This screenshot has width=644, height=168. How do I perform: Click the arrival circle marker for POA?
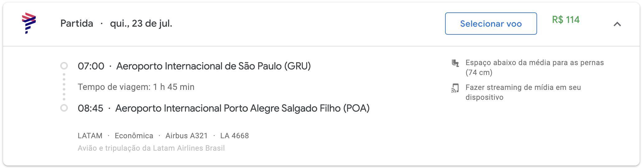64,108
